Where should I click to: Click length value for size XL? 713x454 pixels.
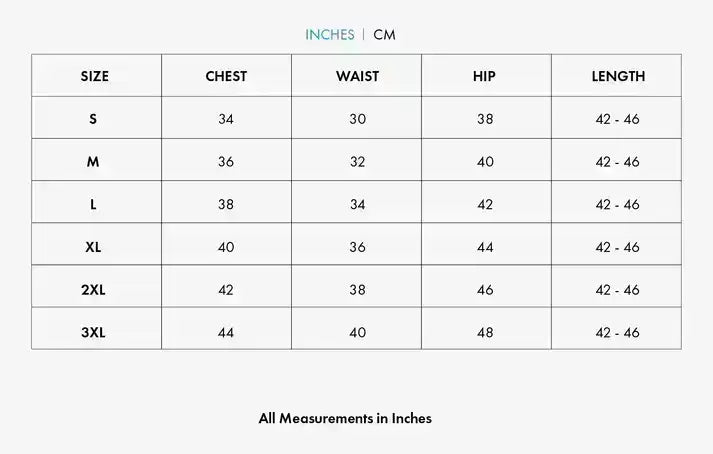pyautogui.click(x=617, y=247)
